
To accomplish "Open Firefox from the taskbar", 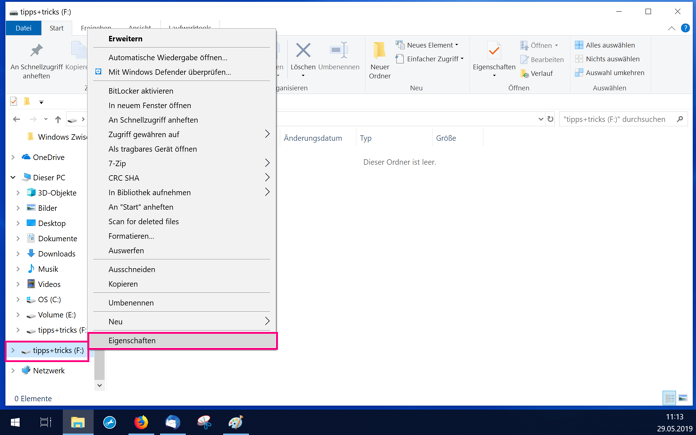I will pos(141,422).
